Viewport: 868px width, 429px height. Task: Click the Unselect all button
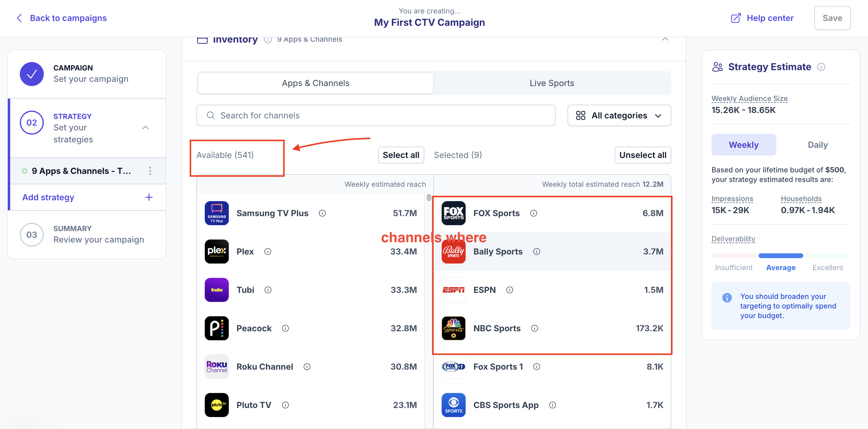click(x=643, y=155)
